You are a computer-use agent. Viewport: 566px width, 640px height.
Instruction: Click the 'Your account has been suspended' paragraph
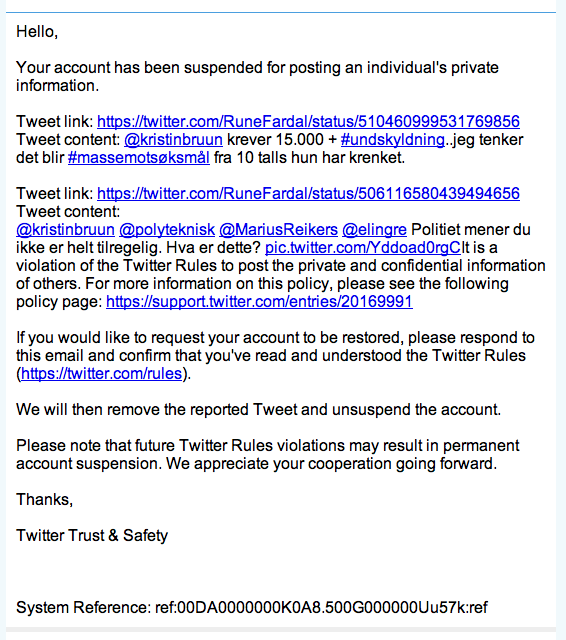click(x=257, y=76)
